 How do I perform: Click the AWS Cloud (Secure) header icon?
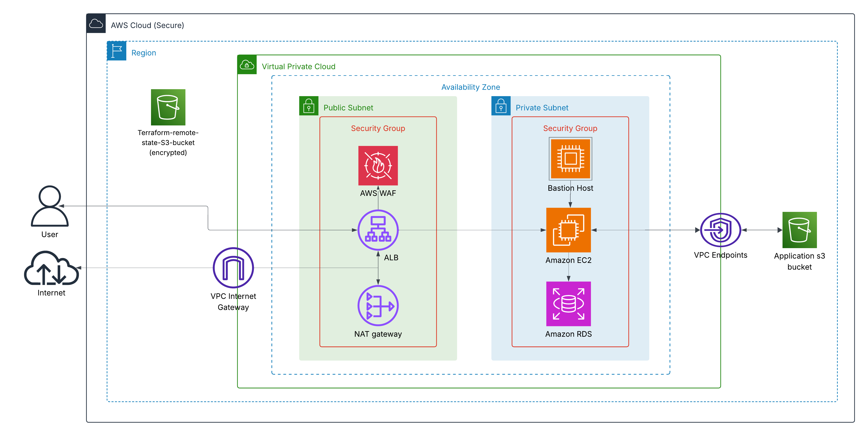(x=96, y=24)
